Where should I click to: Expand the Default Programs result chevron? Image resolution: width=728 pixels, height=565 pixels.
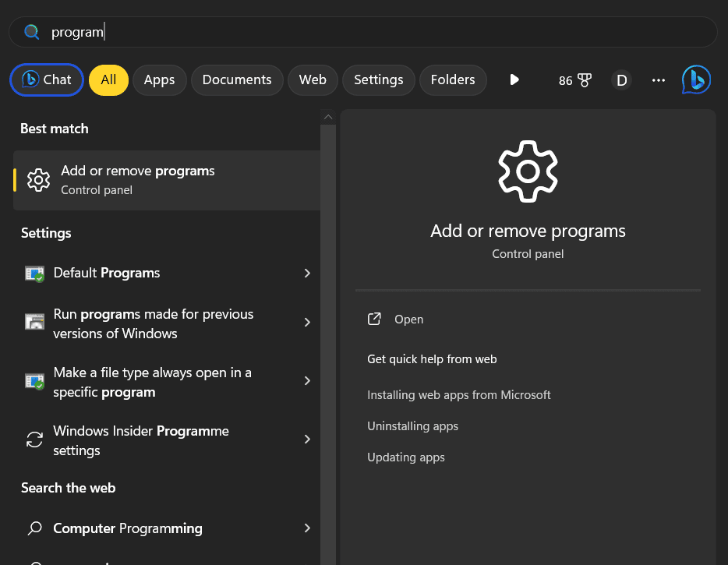click(x=307, y=274)
